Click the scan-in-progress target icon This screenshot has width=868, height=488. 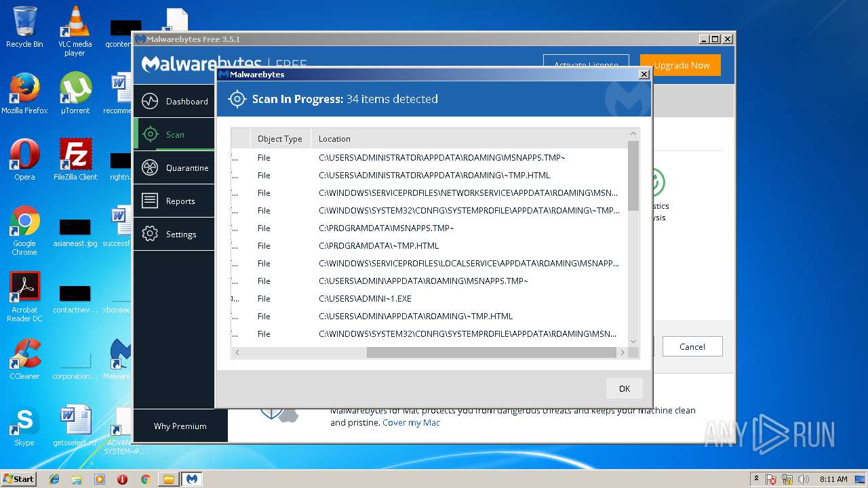pyautogui.click(x=237, y=99)
